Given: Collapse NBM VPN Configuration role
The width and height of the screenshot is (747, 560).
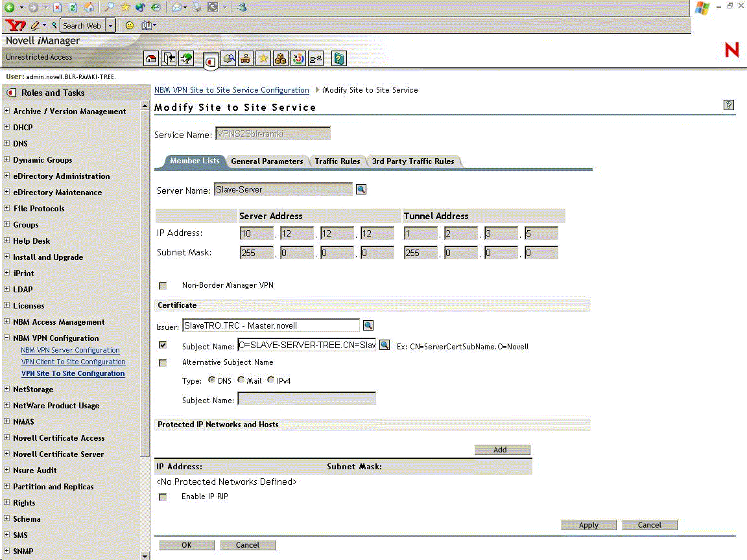Looking at the screenshot, I should click(x=6, y=338).
